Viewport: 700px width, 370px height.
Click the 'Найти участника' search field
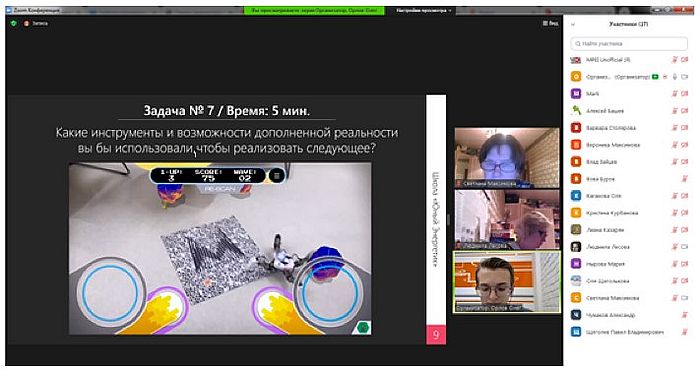pos(629,44)
